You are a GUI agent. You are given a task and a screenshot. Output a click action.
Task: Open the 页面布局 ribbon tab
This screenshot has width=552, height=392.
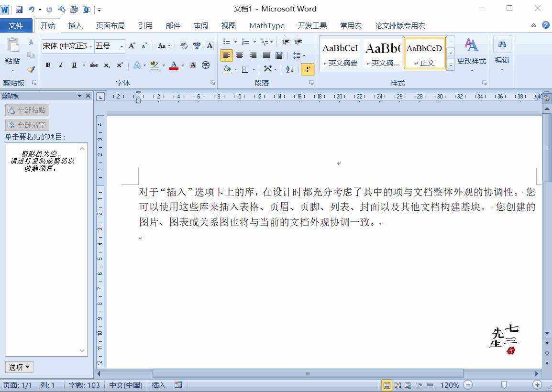(x=110, y=25)
